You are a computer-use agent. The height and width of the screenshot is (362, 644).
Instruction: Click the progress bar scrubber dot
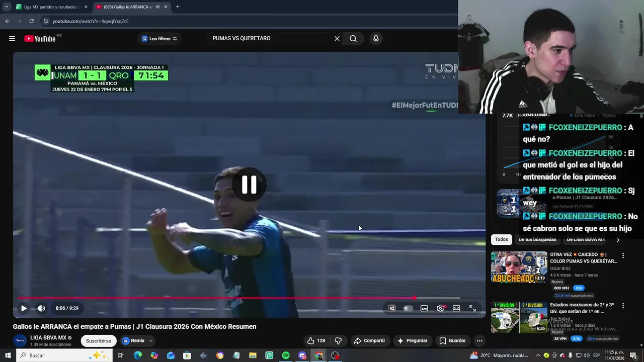414,298
